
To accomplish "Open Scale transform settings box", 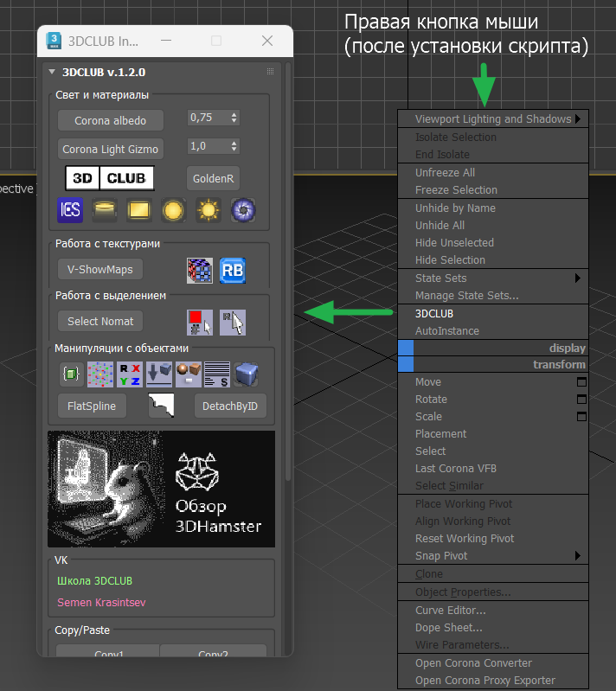I will coord(581,417).
